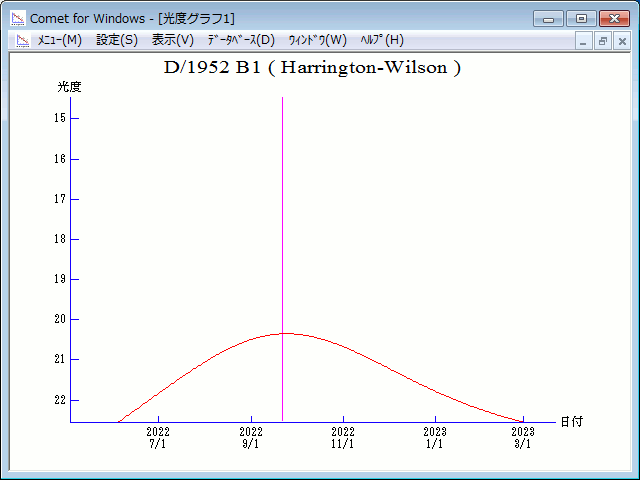Click the magnitude 15 axis label
The image size is (640, 480).
coord(60,118)
